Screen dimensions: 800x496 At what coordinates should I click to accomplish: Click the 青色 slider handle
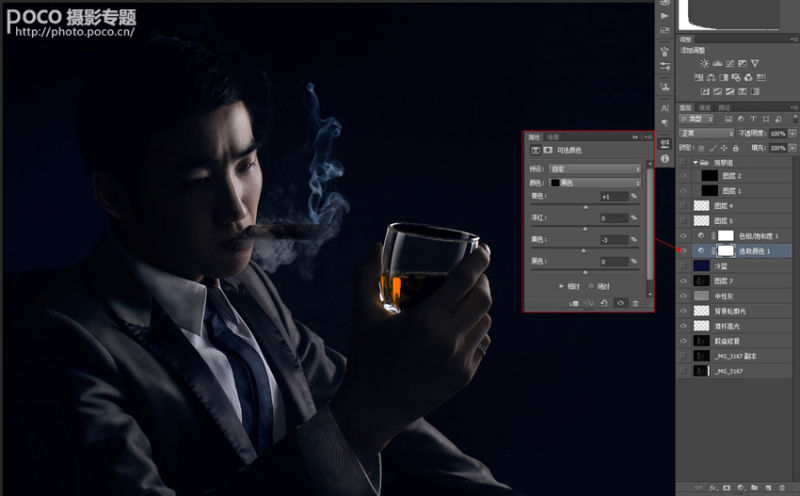tap(586, 206)
